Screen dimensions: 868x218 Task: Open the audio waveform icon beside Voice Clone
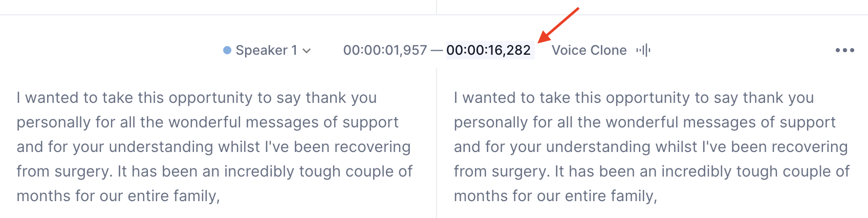tap(643, 50)
